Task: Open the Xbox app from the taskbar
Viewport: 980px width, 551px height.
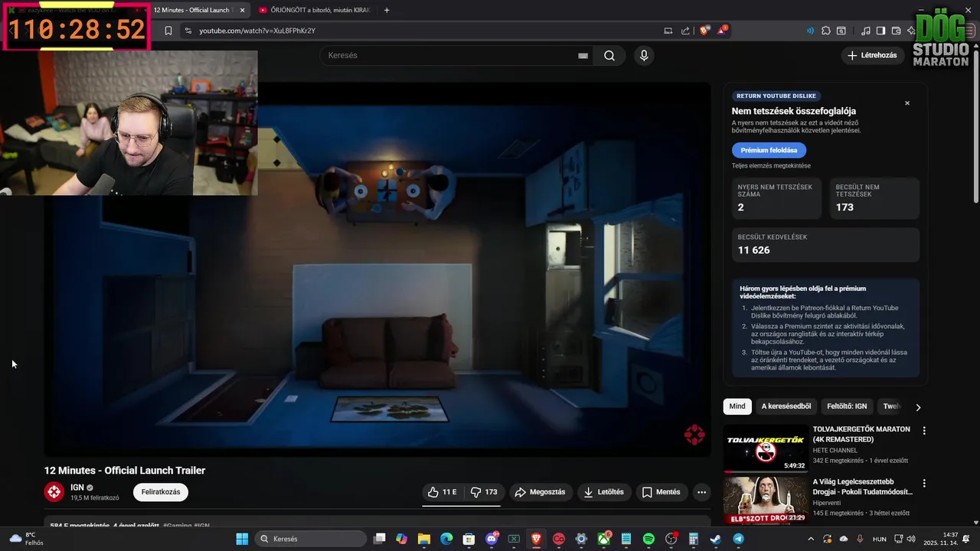Action: coord(604,539)
